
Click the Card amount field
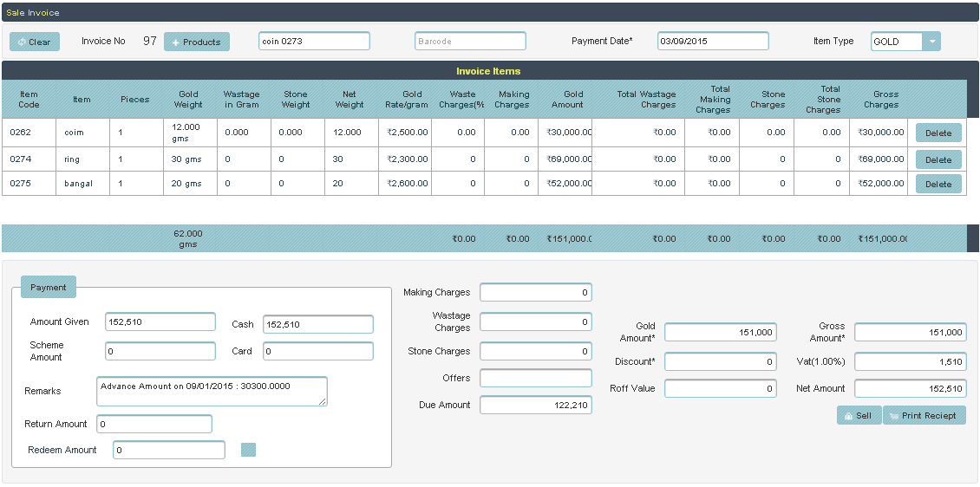pyautogui.click(x=317, y=351)
